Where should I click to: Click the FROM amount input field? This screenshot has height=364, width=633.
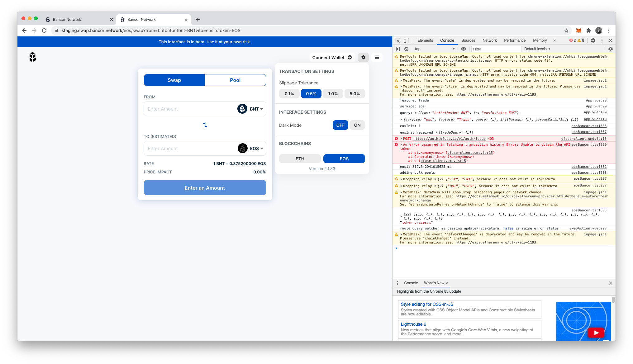coord(191,109)
